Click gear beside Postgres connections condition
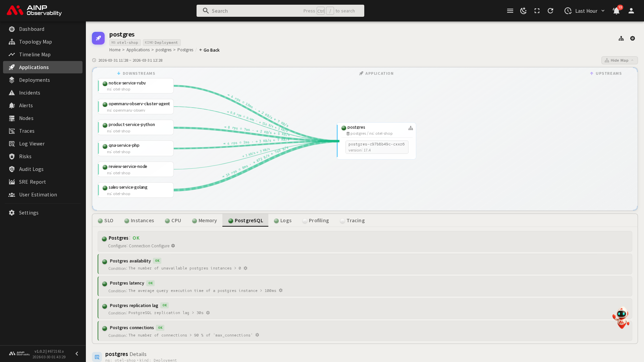This screenshot has width=644, height=362. click(x=257, y=335)
